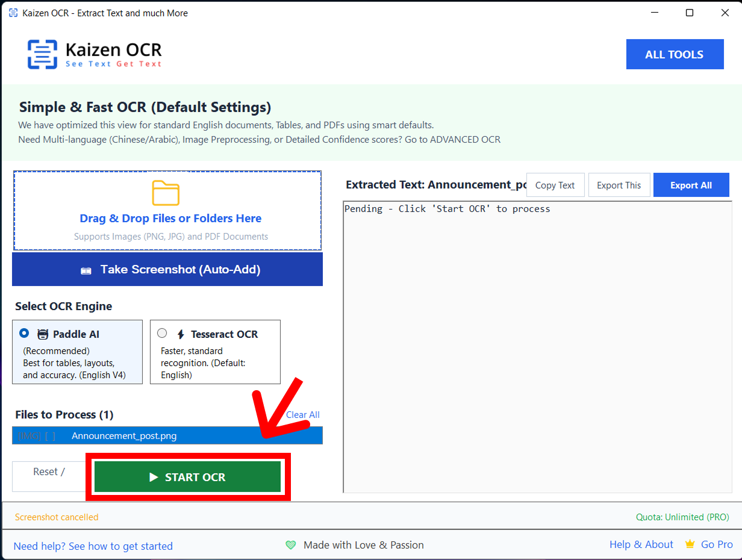Open the 'See how to get started' link
The image size is (742, 560).
pos(93,546)
